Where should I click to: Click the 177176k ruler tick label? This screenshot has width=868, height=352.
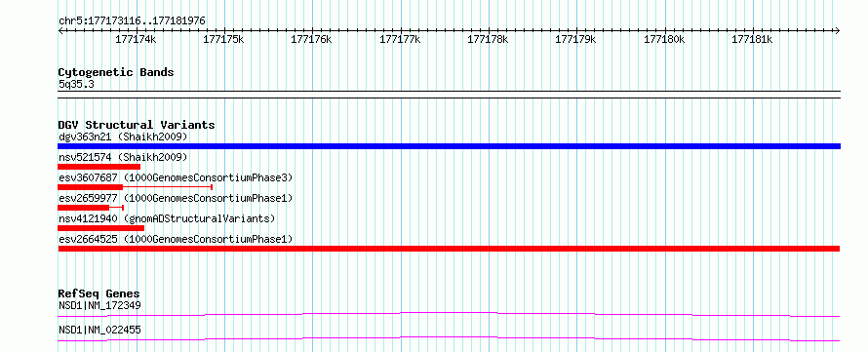pyautogui.click(x=312, y=39)
